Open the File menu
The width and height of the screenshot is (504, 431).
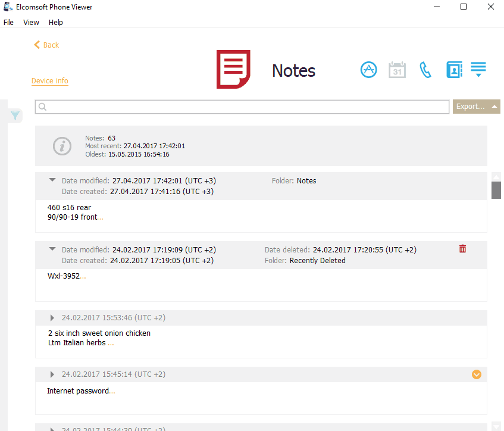(8, 23)
